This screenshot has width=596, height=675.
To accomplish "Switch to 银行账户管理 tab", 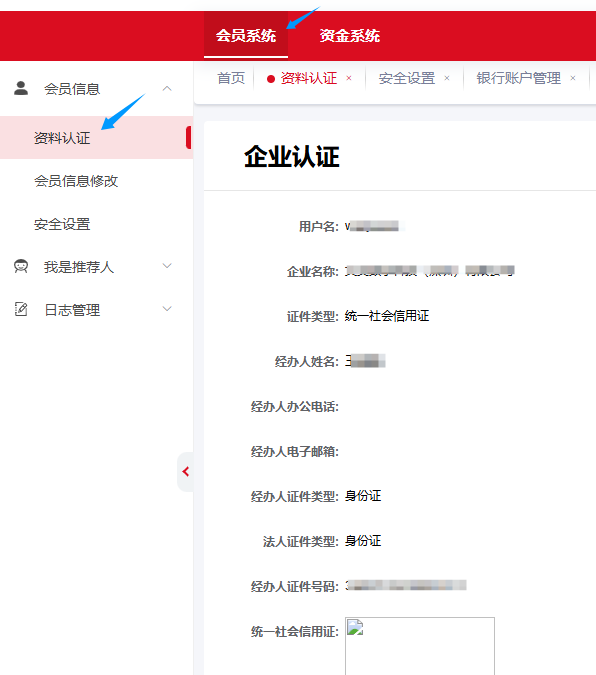I will coord(518,78).
